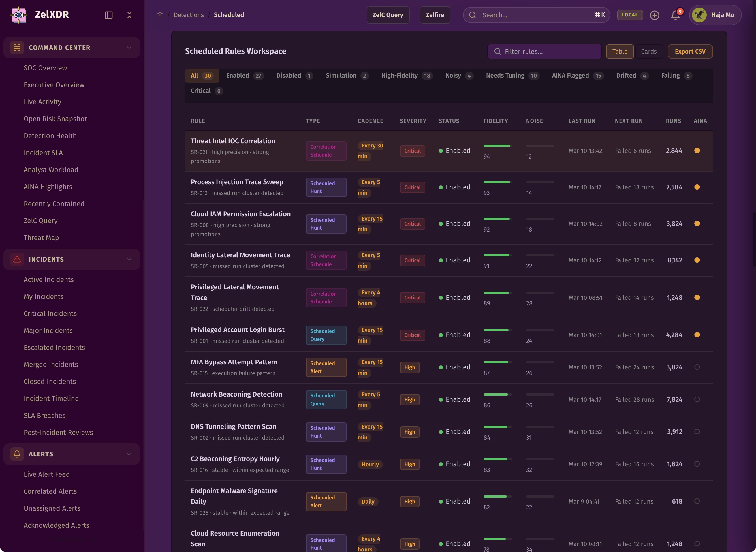This screenshot has height=552, width=756.
Task: Go to home via breadcrumb house icon
Action: [x=160, y=15]
